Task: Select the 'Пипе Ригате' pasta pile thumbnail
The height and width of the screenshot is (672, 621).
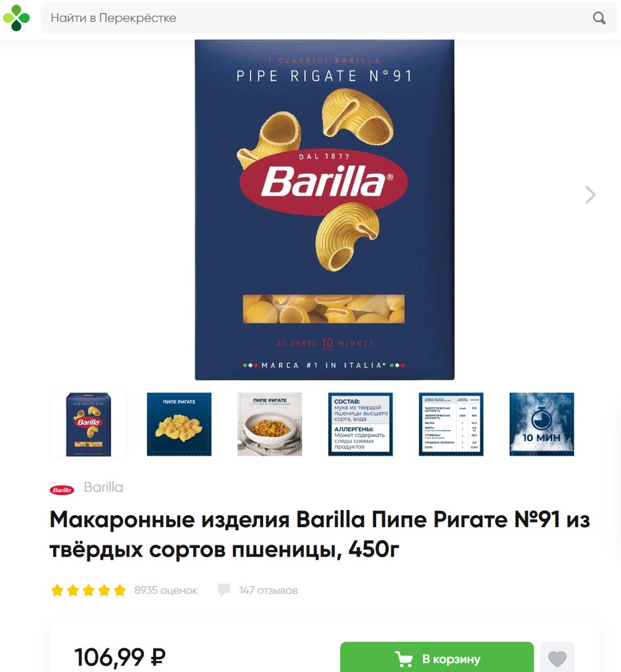Action: pos(179,425)
